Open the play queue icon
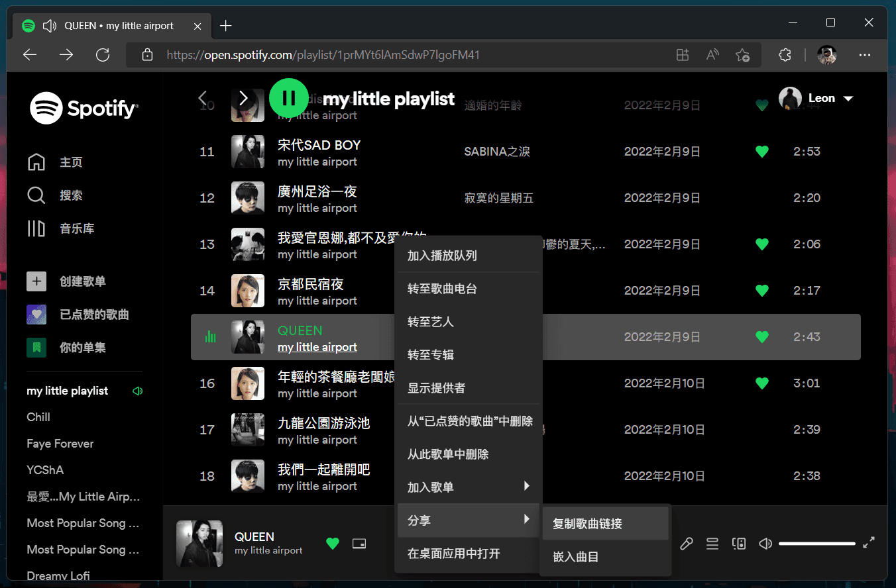This screenshot has height=588, width=896. point(712,544)
